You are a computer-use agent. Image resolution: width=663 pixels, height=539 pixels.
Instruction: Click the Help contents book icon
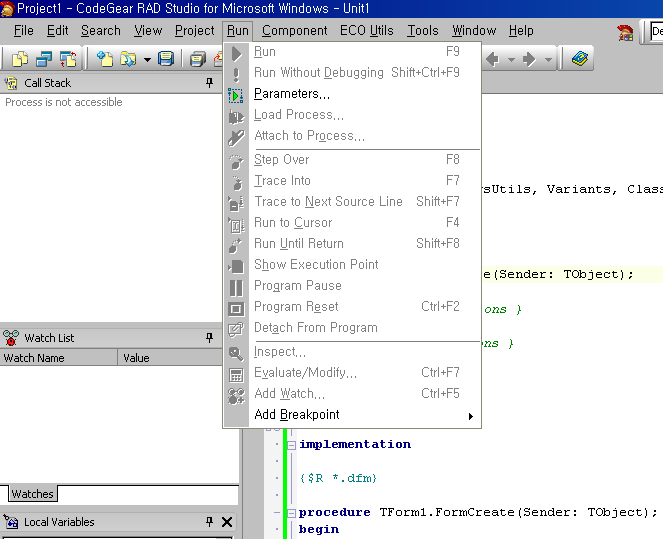tap(581, 60)
